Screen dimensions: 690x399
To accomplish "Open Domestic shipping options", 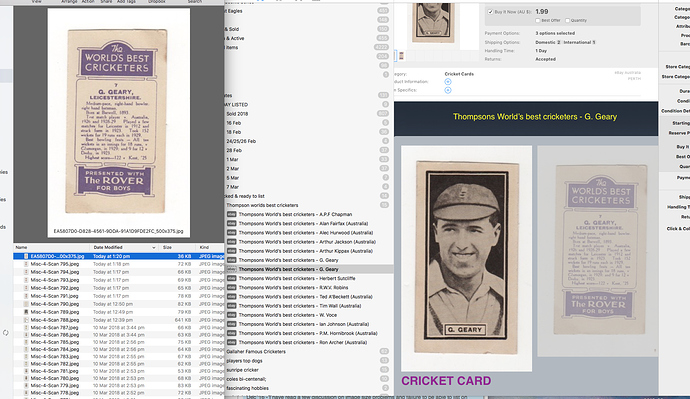I will pos(548,42).
